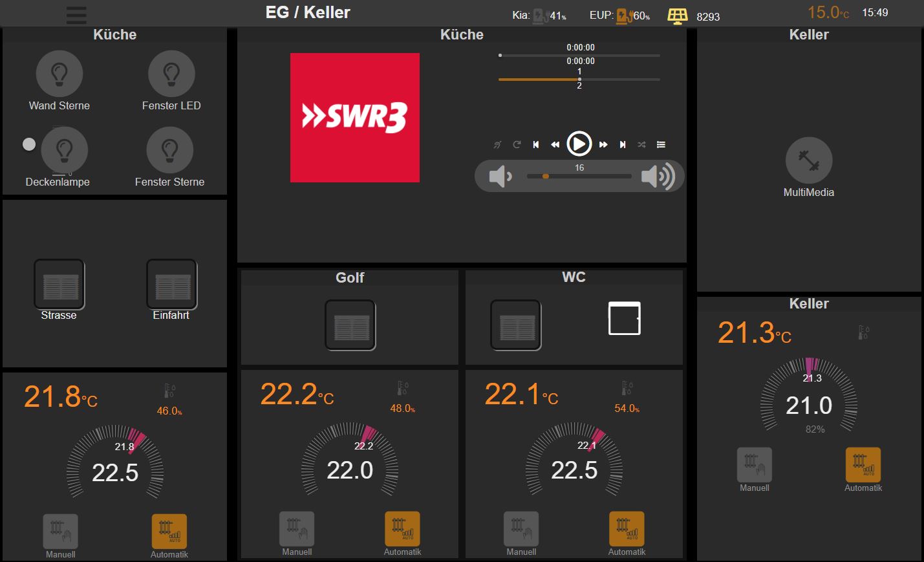
Task: Open the WC shutter control
Action: point(516,325)
